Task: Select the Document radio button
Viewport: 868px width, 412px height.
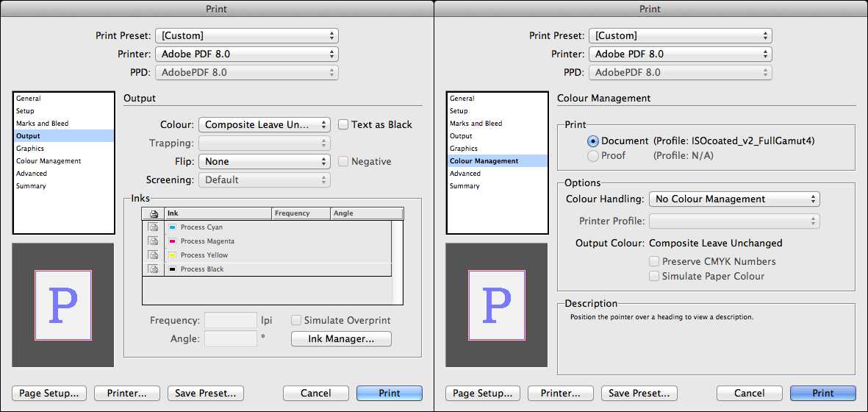Action: [593, 141]
